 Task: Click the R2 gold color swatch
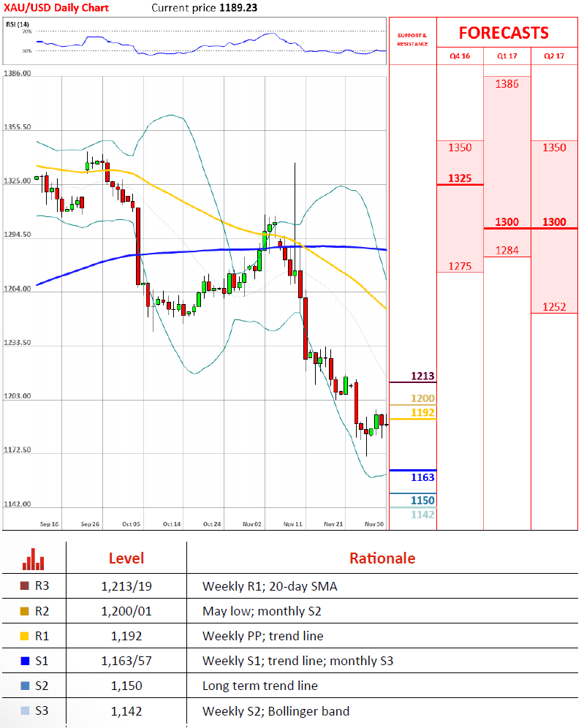point(25,611)
